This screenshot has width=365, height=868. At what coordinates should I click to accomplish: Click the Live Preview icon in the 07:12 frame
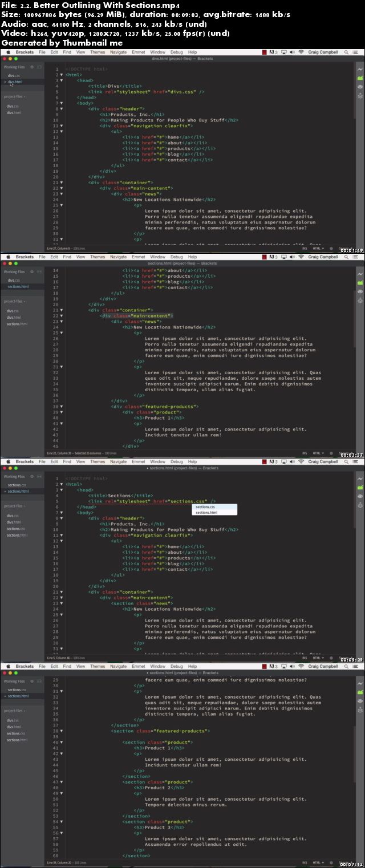coord(360,684)
